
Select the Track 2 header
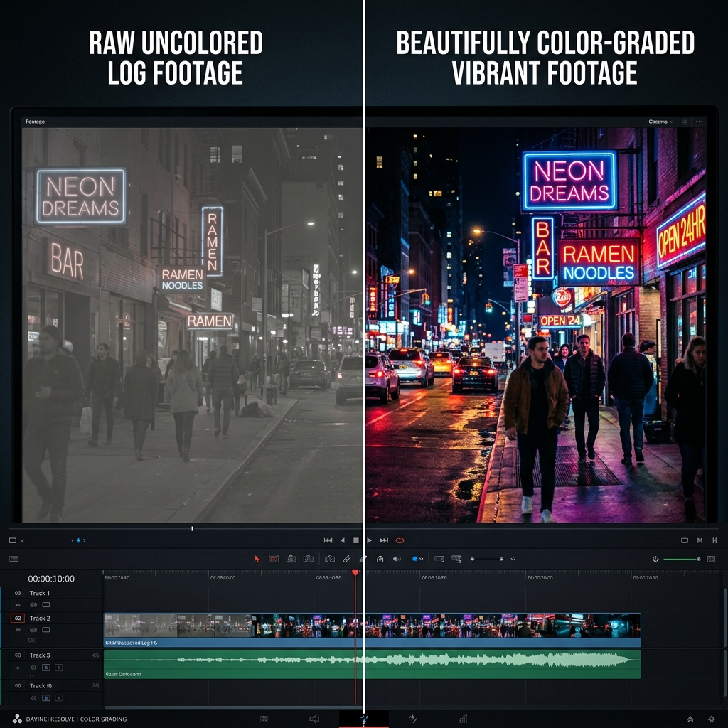pyautogui.click(x=40, y=618)
